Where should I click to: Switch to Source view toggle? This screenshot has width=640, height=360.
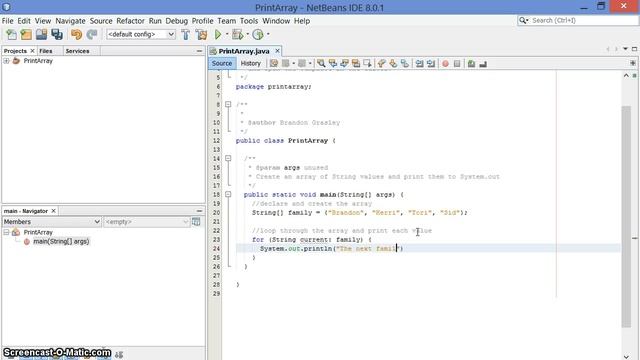222,63
